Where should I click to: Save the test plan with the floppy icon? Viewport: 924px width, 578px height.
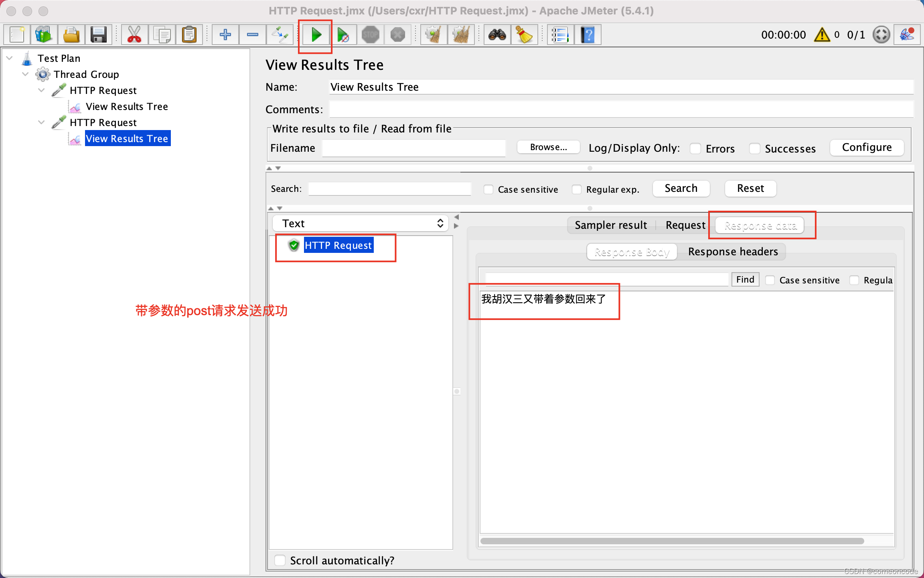pyautogui.click(x=98, y=35)
